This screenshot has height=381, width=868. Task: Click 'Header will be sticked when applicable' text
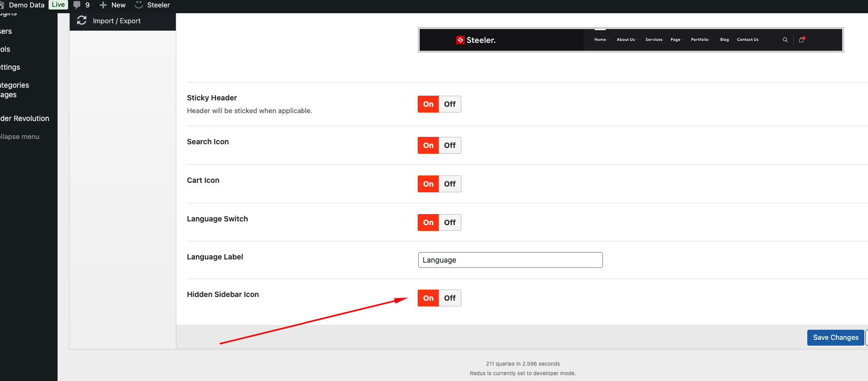[249, 111]
